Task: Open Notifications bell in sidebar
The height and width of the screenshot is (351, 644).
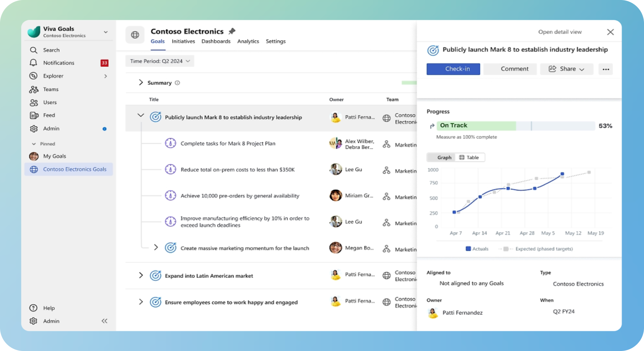Action: point(33,63)
